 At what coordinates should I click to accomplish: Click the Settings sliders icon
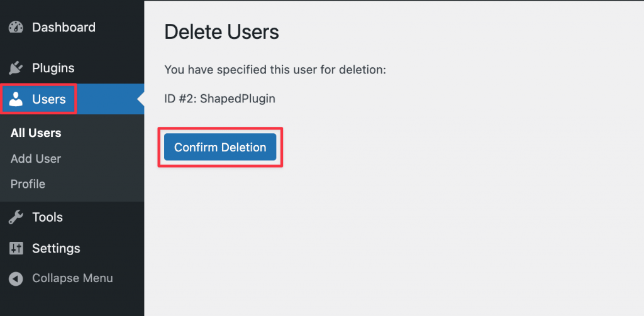tap(16, 248)
